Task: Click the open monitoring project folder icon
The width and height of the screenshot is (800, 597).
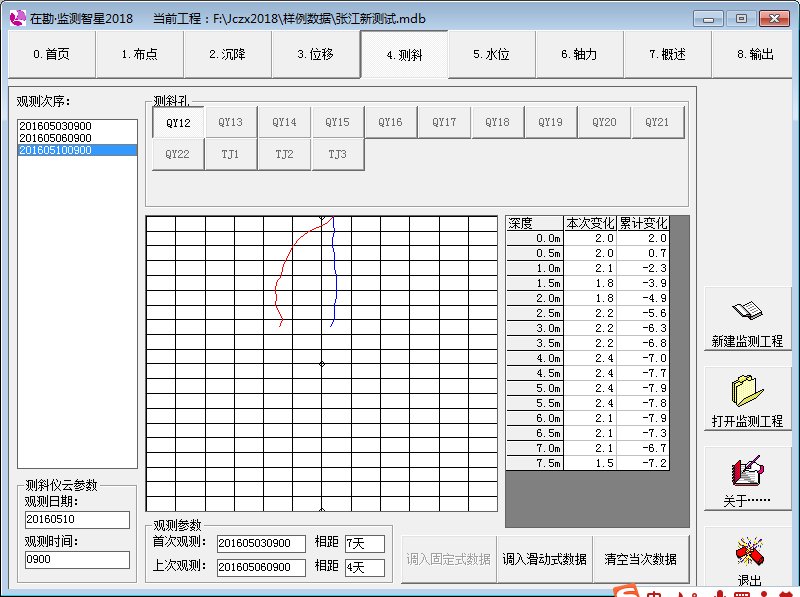Action: point(747,391)
